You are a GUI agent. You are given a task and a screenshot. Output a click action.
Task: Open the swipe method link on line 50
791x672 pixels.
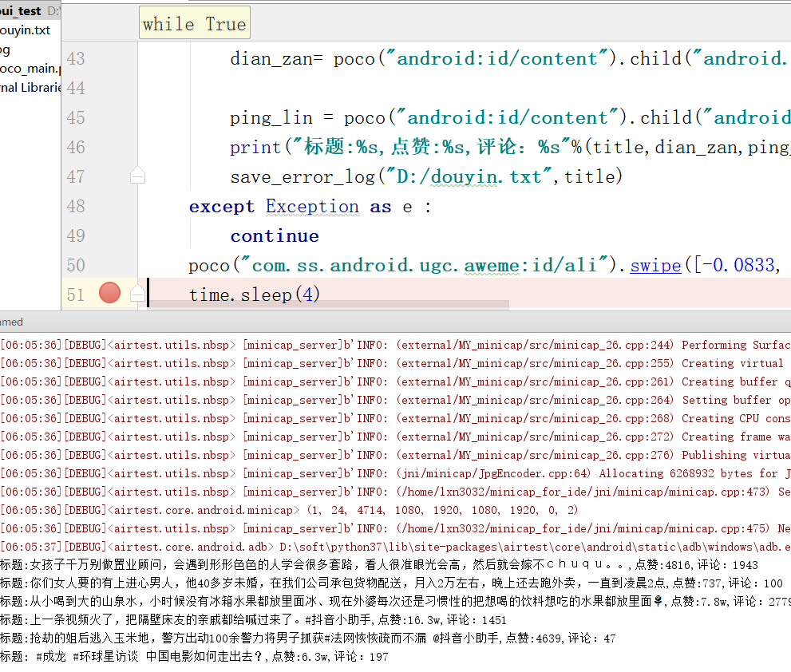655,265
